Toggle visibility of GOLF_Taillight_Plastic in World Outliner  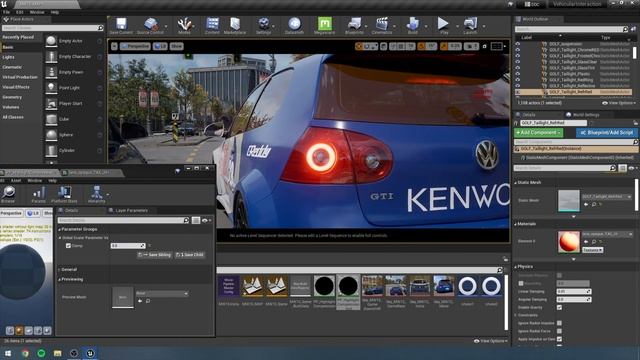[x=518, y=74]
